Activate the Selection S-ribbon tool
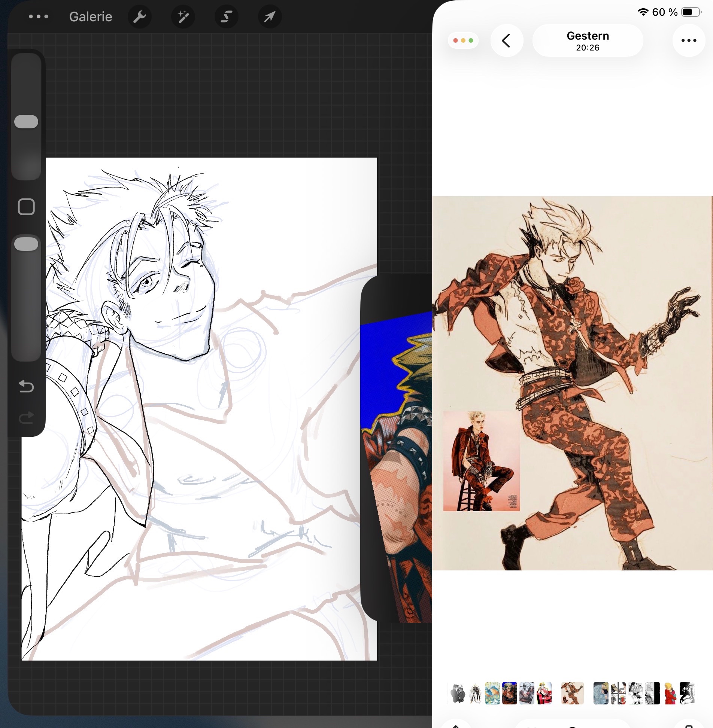This screenshot has height=728, width=713. pyautogui.click(x=226, y=17)
